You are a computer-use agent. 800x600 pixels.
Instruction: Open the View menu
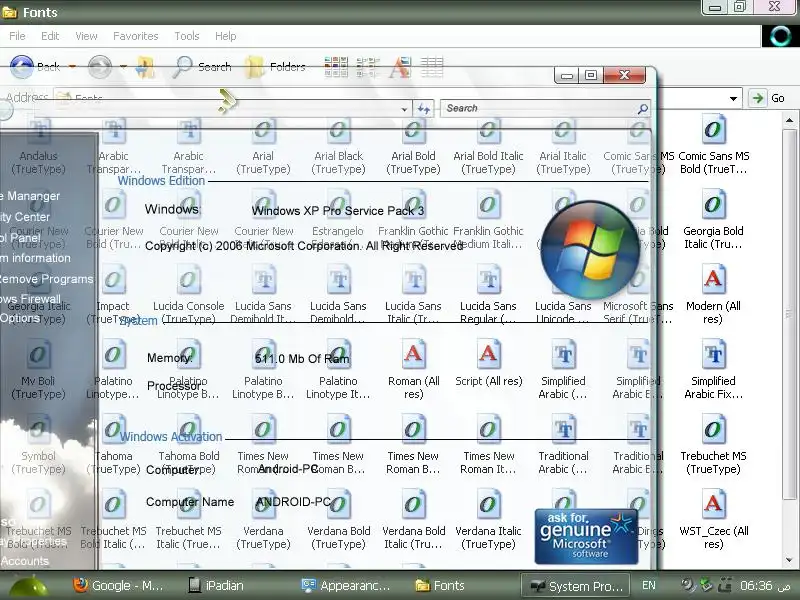86,36
